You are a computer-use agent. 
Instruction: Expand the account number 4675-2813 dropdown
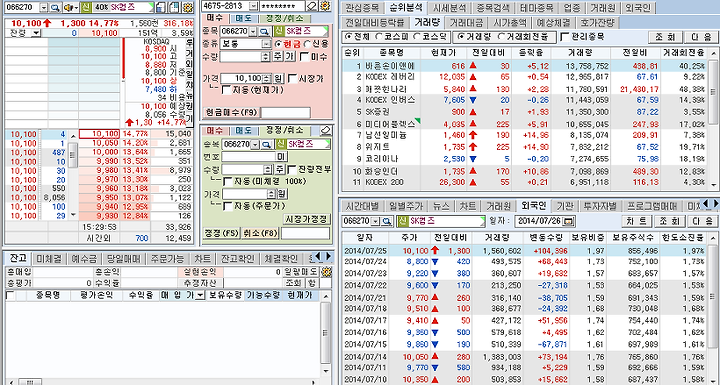(253, 6)
